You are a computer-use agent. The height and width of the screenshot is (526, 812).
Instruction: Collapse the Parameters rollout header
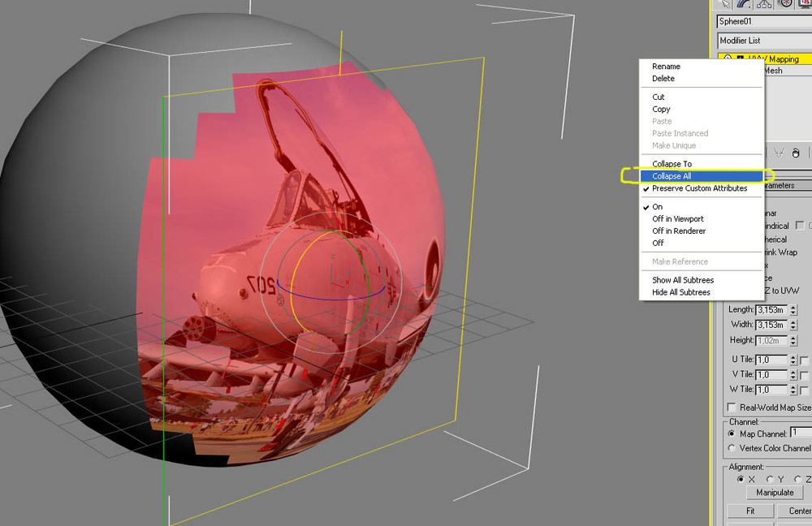(x=787, y=185)
